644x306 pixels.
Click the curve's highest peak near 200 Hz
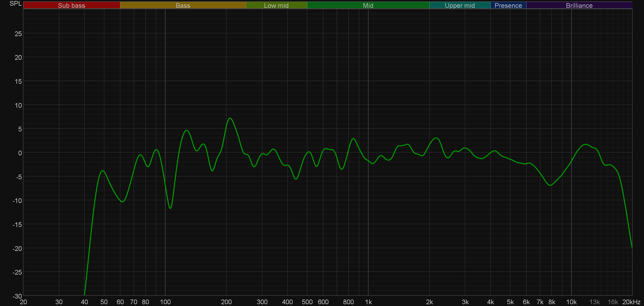coord(230,118)
